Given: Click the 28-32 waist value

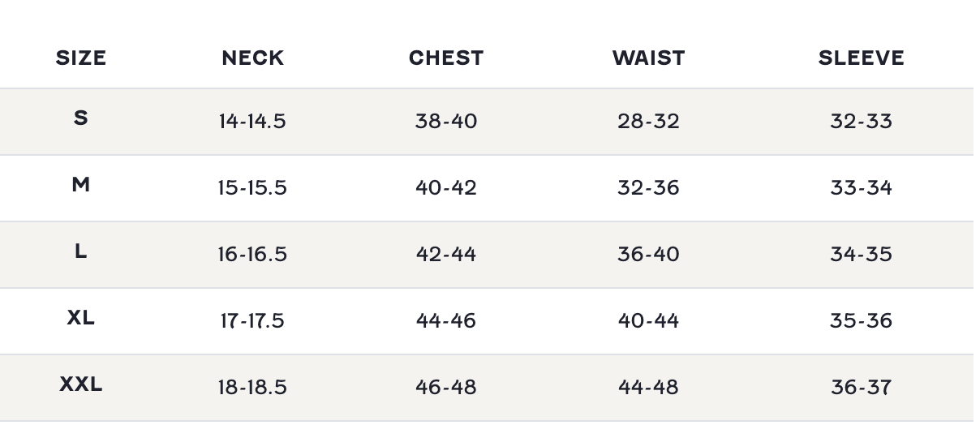Looking at the screenshot, I should 648,122.
